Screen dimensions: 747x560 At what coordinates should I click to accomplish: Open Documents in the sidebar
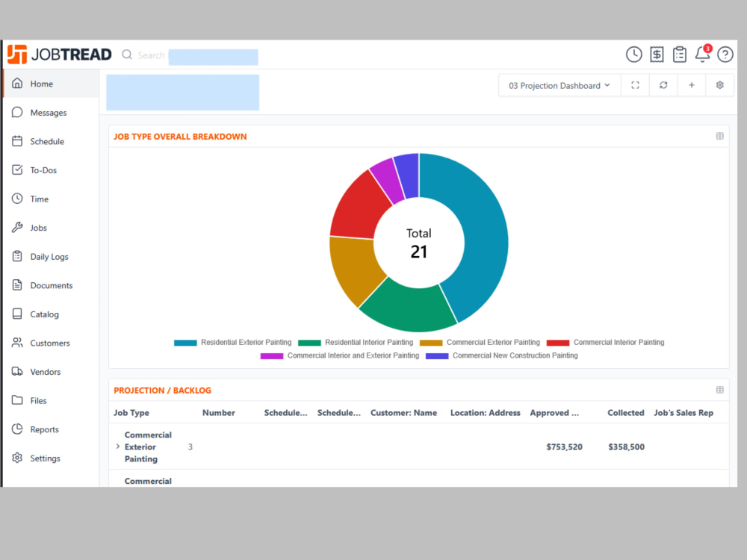pos(51,285)
